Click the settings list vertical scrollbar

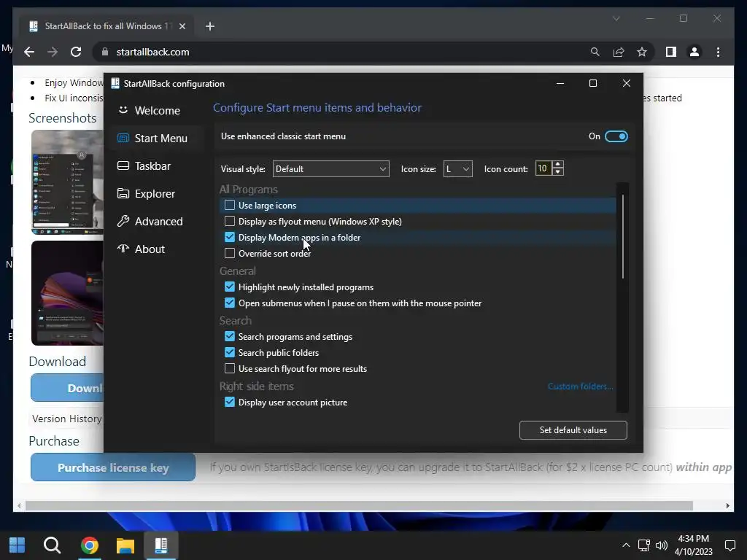click(x=623, y=237)
